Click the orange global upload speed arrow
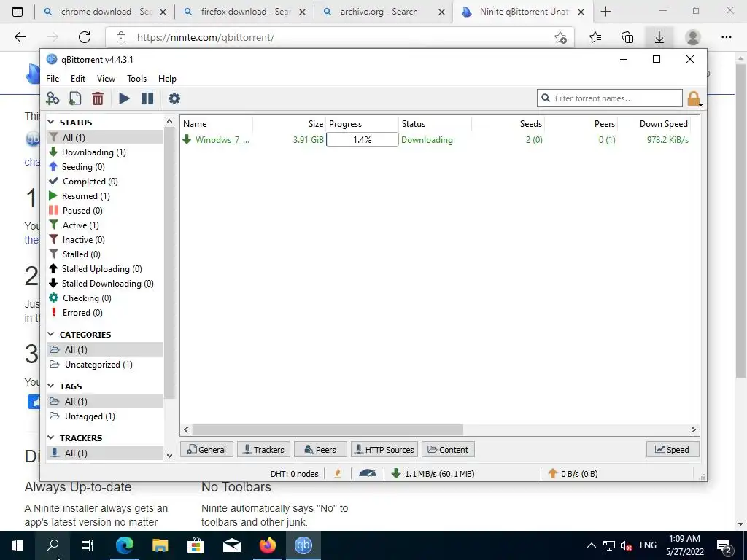This screenshot has width=747, height=560. pos(553,473)
